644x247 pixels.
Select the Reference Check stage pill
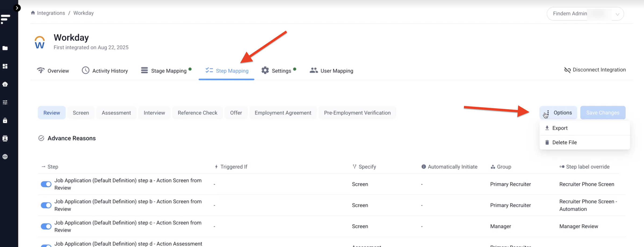coord(198,113)
